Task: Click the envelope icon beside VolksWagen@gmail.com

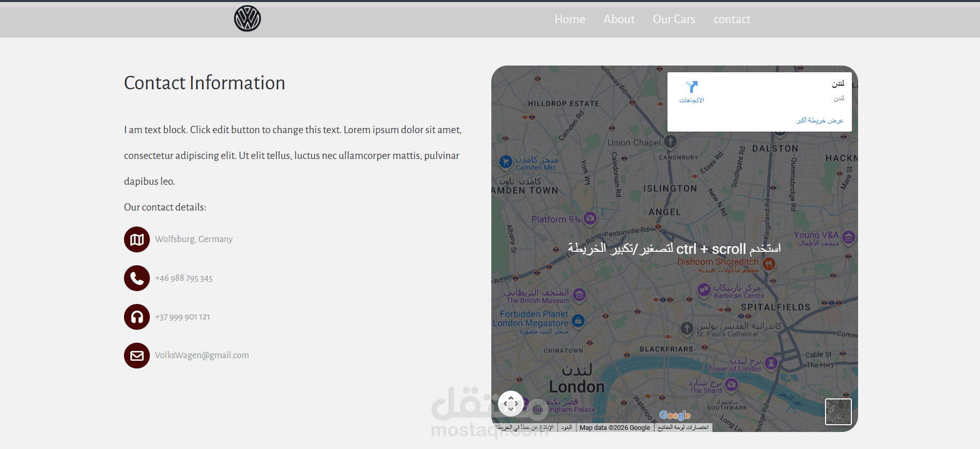Action: (137, 356)
